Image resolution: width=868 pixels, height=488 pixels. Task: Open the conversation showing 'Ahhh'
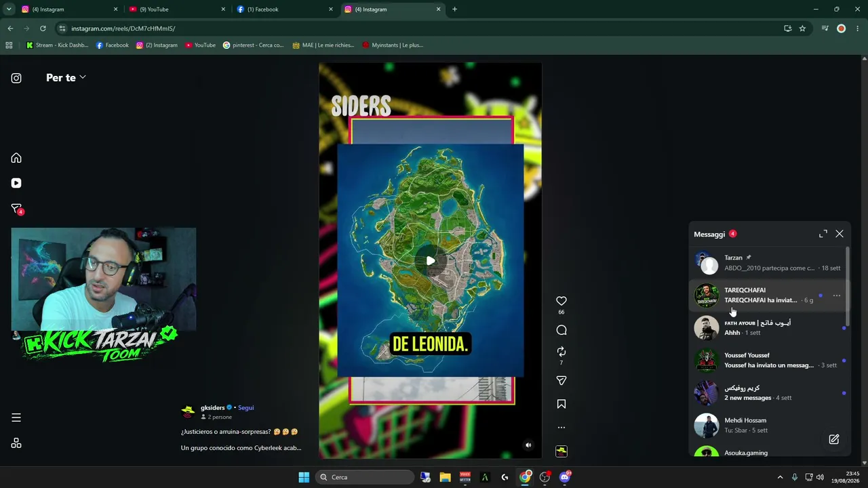coord(768,328)
